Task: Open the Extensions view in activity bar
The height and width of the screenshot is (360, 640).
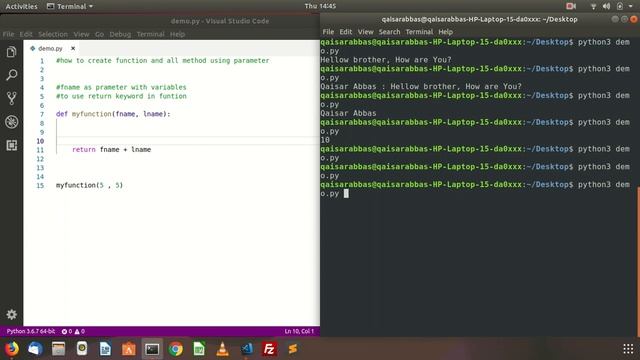Action: [11, 145]
